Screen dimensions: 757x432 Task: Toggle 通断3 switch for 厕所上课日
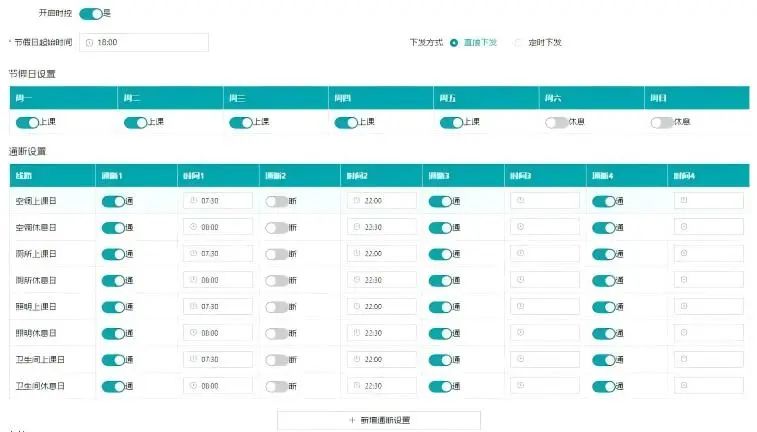(440, 254)
